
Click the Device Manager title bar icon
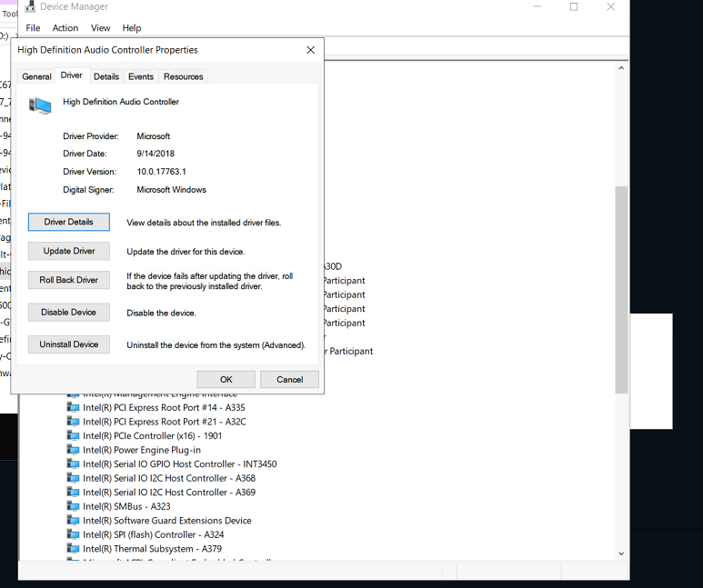click(30, 6)
